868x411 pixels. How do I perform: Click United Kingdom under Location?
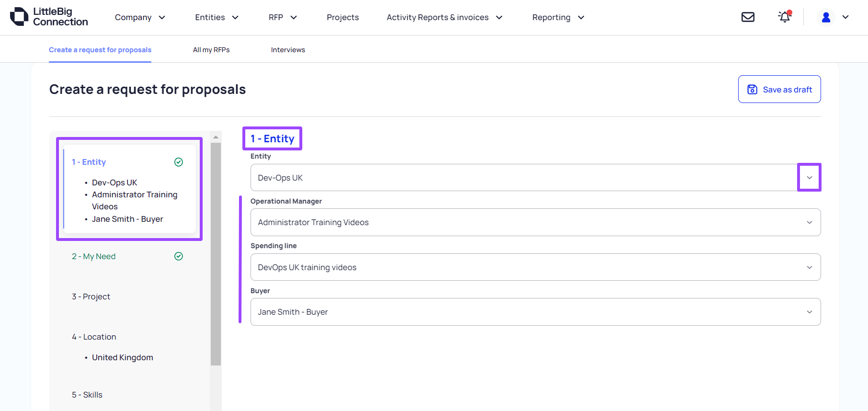coord(123,357)
